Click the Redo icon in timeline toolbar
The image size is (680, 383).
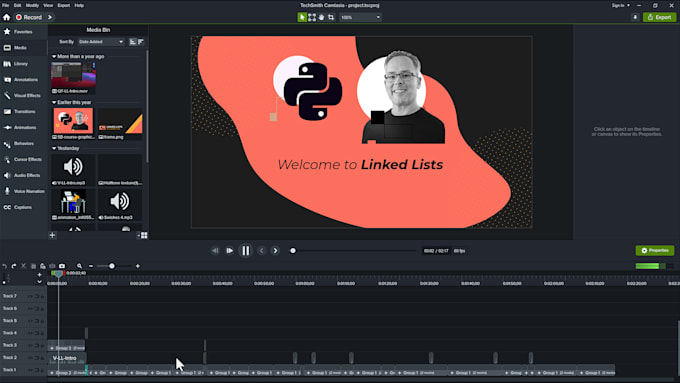pyautogui.click(x=14, y=266)
